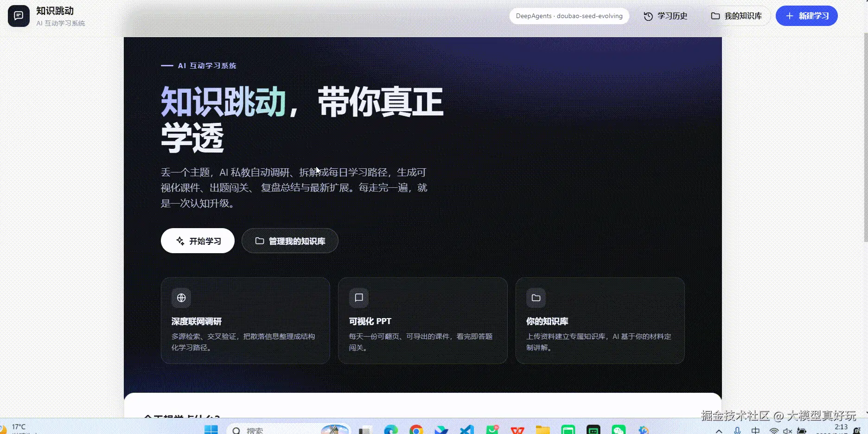
Task: Click the description starting "每天一份可翻页"
Action: pos(421,342)
